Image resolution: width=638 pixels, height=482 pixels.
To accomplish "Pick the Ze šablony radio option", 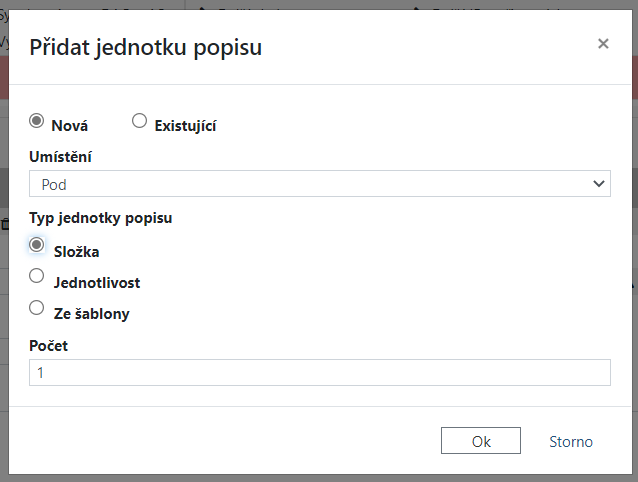I will (37, 307).
